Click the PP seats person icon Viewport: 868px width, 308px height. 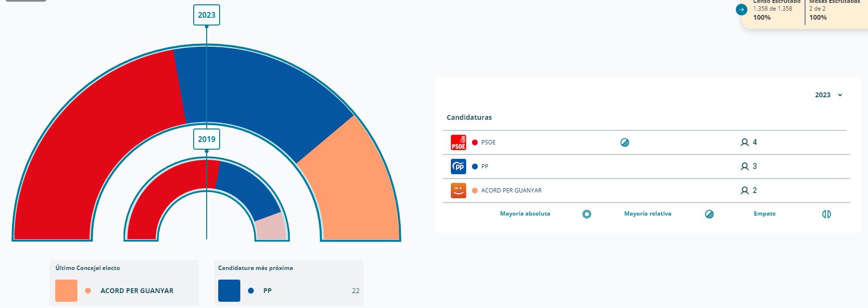click(x=744, y=167)
